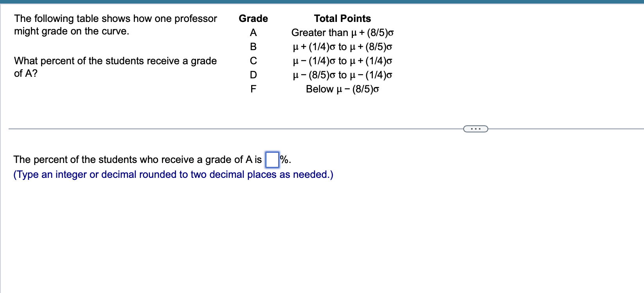Viewport: 644px width, 293px height.
Task: Click the blue bar at the top of the page
Action: [x=322, y=2]
